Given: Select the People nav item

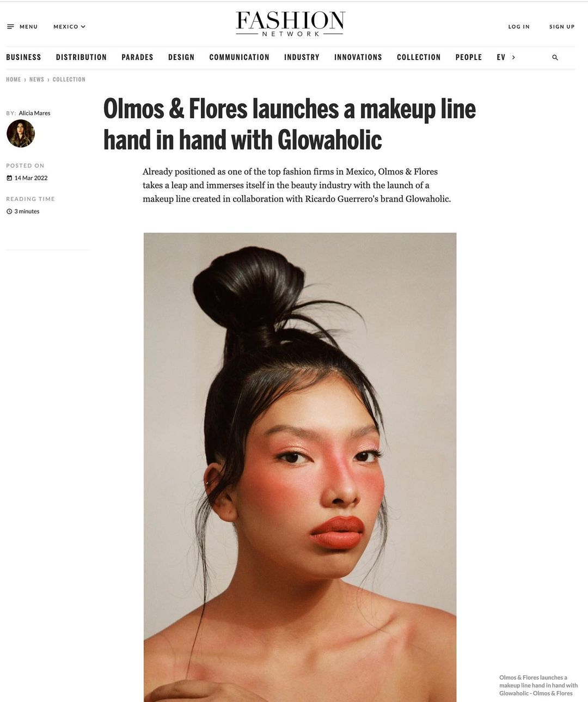Looking at the screenshot, I should tap(469, 57).
